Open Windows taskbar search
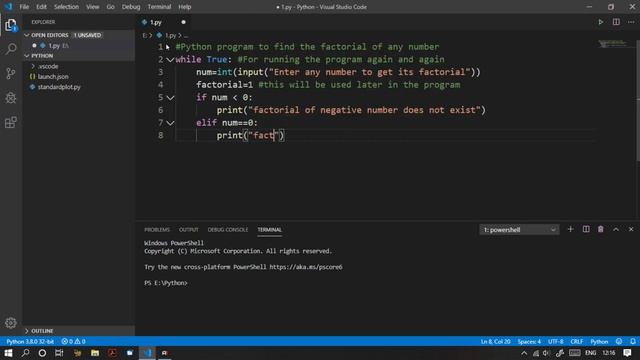The width and height of the screenshot is (640, 360). click(x=25, y=353)
